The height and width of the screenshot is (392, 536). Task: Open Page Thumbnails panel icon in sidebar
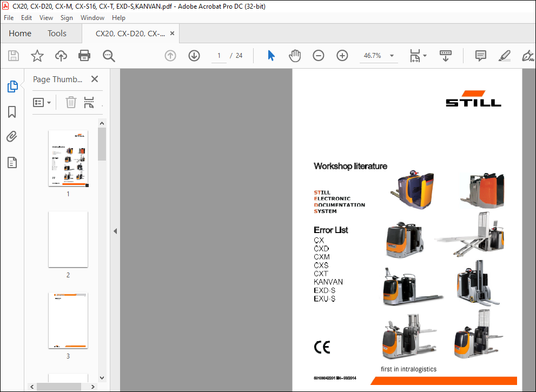[12, 87]
